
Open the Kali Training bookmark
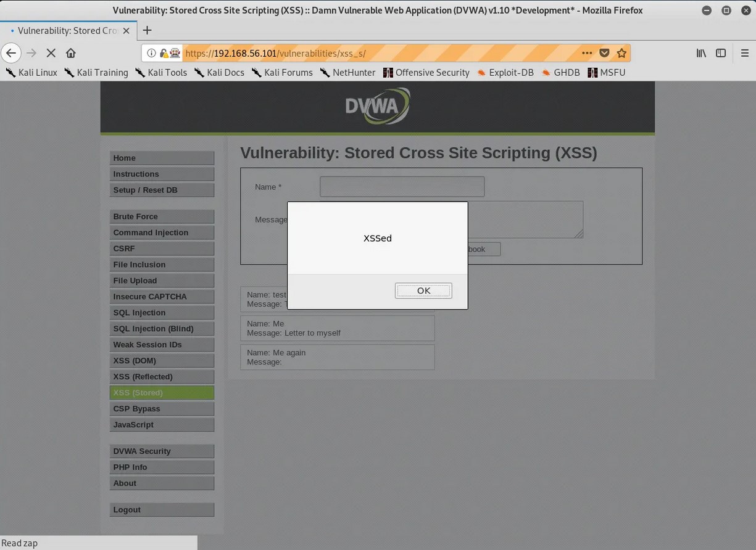click(96, 72)
